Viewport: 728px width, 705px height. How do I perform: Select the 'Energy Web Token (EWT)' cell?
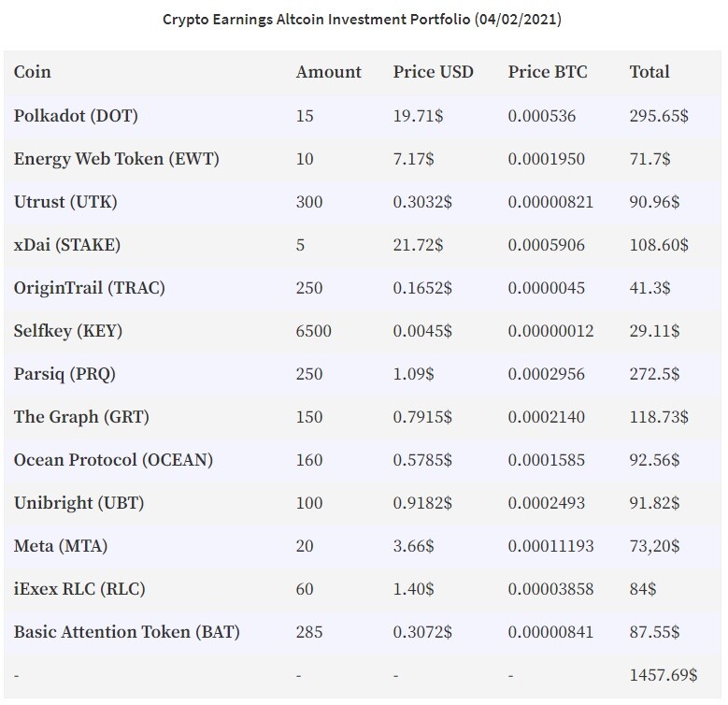(x=117, y=159)
